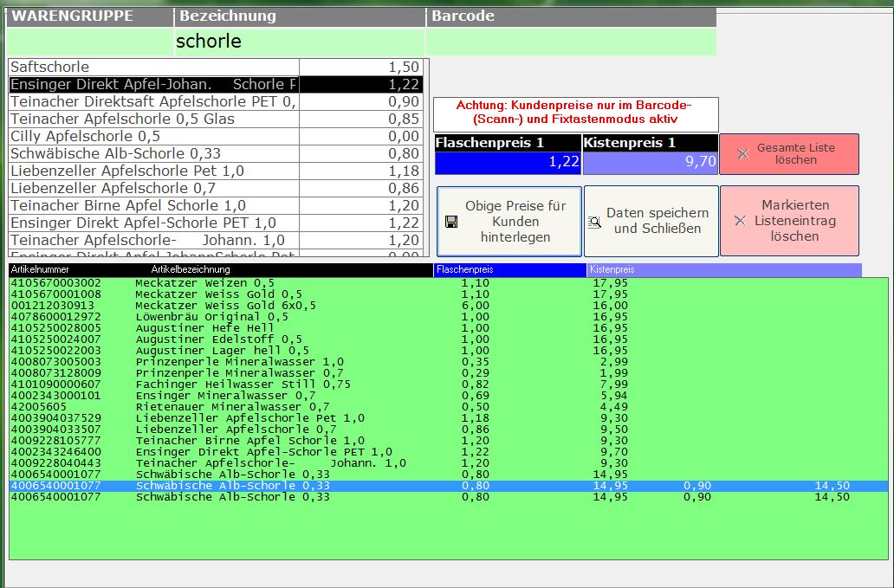
Task: Select Teinacher Direktsaft Apfelschorle PET result
Action: [216, 101]
